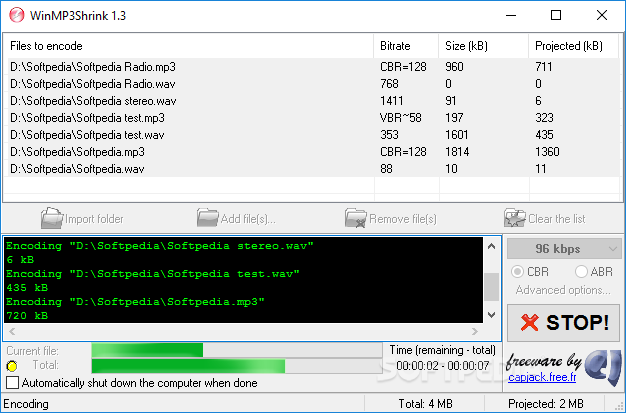Sort by Bitrate column header
The height and width of the screenshot is (413, 626).
point(406,46)
